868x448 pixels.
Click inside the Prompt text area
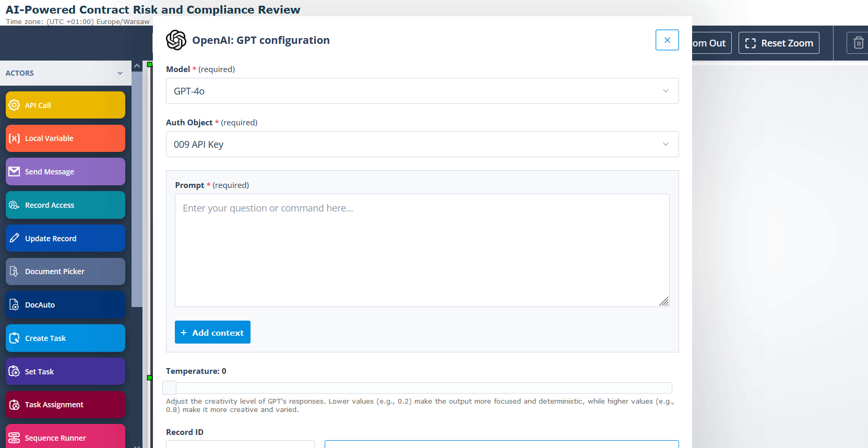[422, 251]
